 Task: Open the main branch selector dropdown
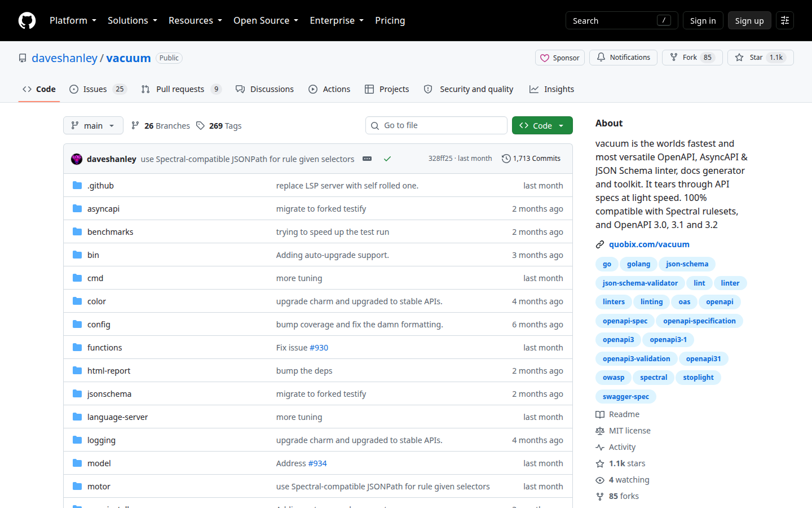pyautogui.click(x=93, y=125)
